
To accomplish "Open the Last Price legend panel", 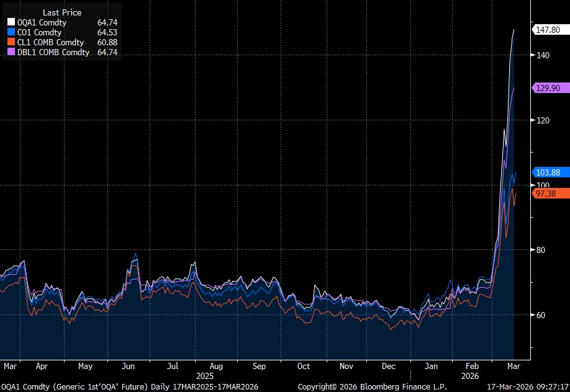I will [x=61, y=12].
